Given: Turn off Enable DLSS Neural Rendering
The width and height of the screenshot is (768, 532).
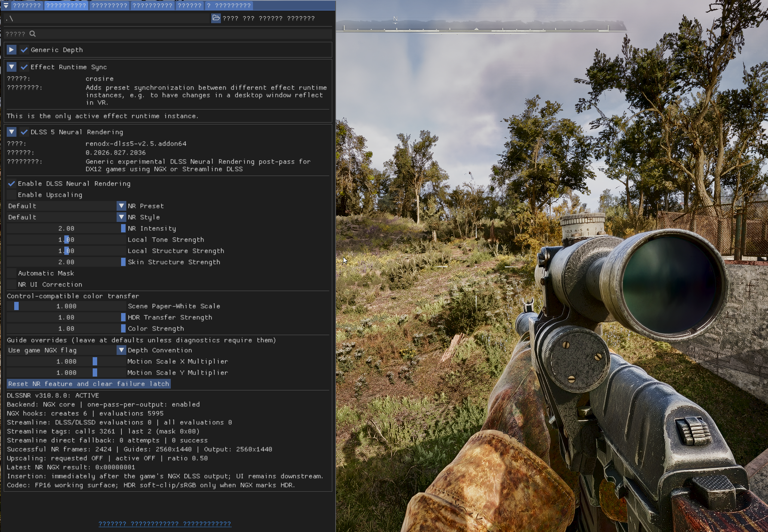Looking at the screenshot, I should click(12, 183).
